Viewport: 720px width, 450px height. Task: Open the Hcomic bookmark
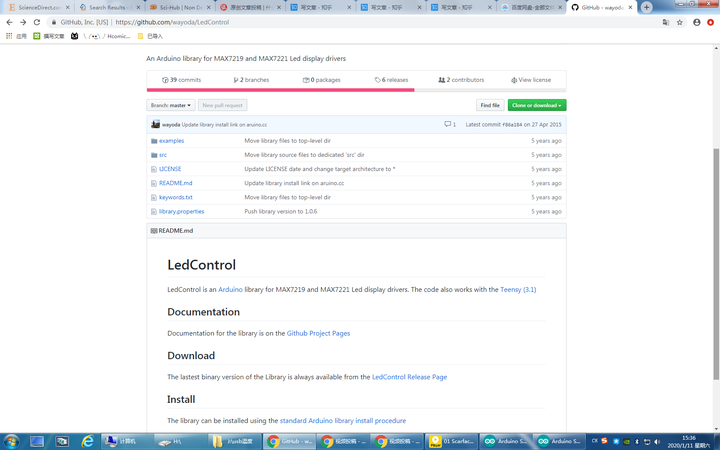point(107,36)
